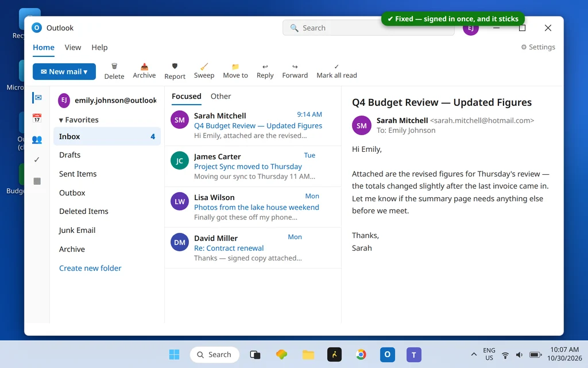Image resolution: width=588 pixels, height=368 pixels.
Task: Click the Outlook search box
Action: click(368, 28)
